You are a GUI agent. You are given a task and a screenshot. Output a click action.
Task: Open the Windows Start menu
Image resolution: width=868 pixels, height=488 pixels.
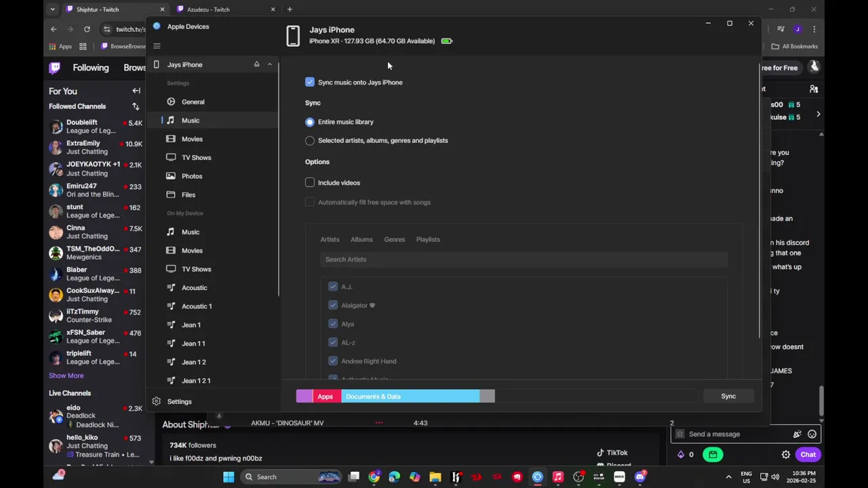[x=229, y=477]
